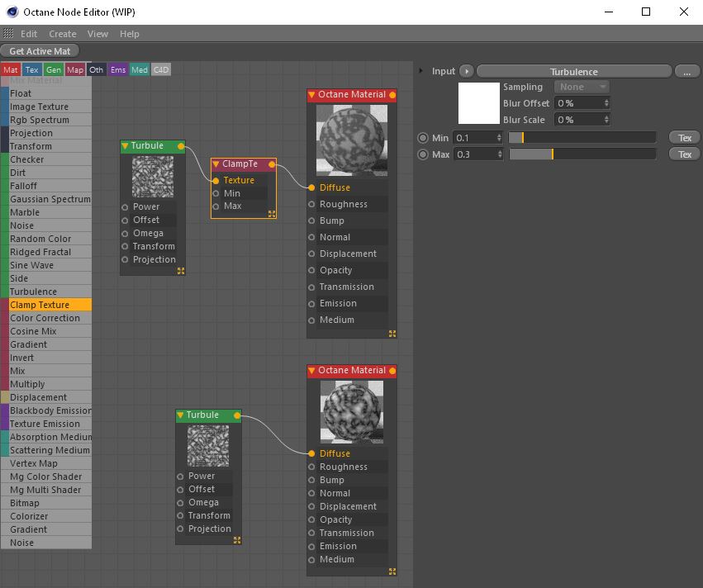Click the round arrow button beside Input
703x588 pixels.
[x=466, y=71]
